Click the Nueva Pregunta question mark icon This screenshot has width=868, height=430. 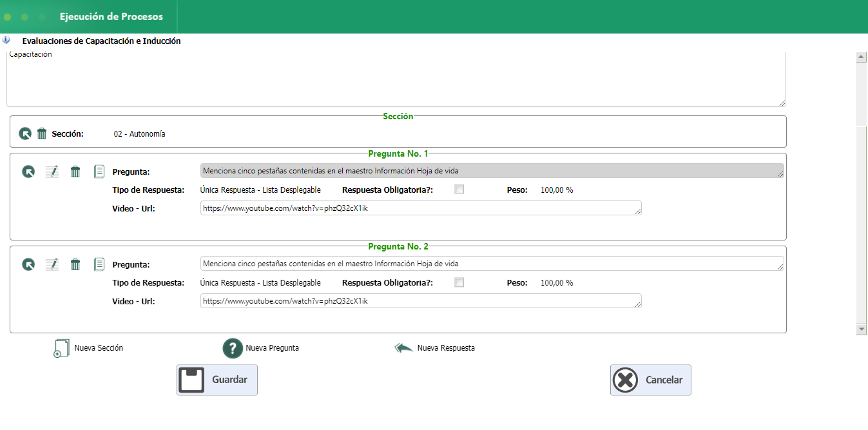[233, 348]
